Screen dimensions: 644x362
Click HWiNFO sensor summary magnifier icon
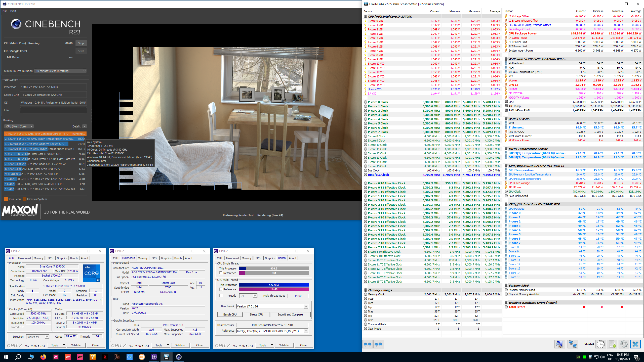pos(559,344)
